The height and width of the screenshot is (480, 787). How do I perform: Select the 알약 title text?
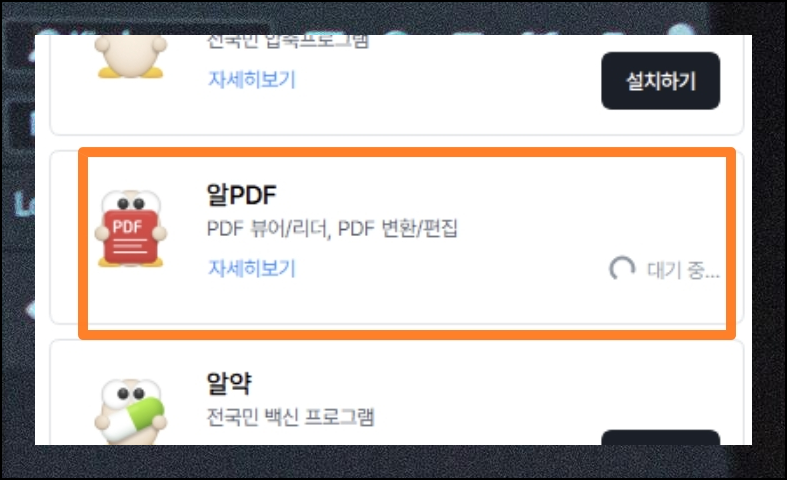pos(229,384)
